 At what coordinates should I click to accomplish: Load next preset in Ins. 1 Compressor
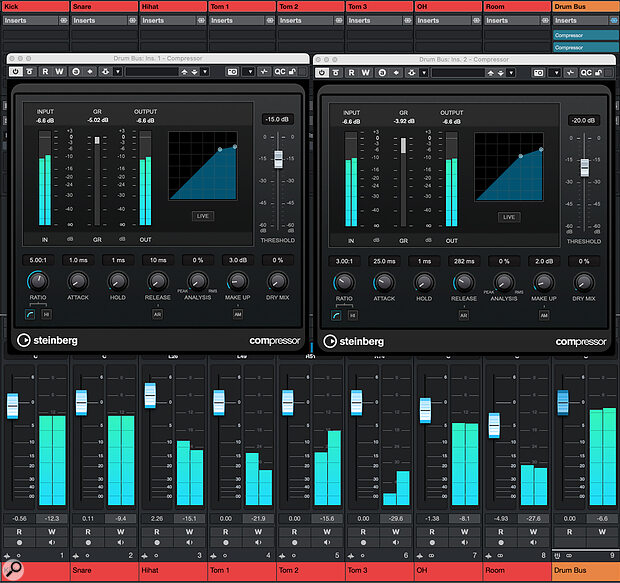195,72
